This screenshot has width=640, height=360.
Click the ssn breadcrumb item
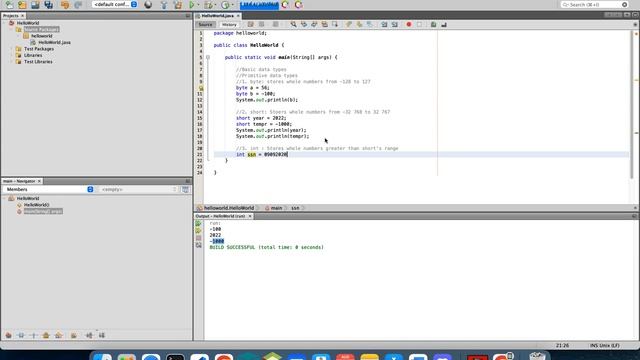point(295,208)
